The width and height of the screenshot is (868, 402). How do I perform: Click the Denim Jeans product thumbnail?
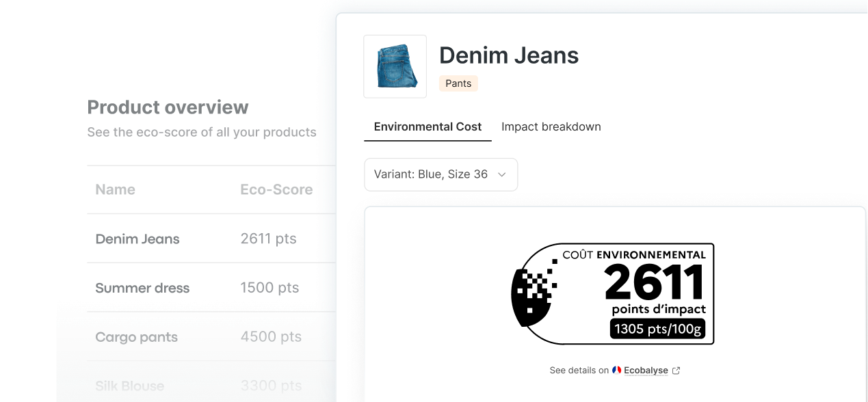(x=395, y=66)
